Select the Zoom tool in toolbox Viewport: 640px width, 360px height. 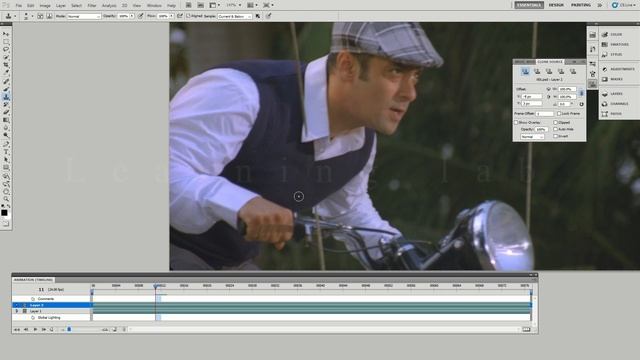[6, 199]
